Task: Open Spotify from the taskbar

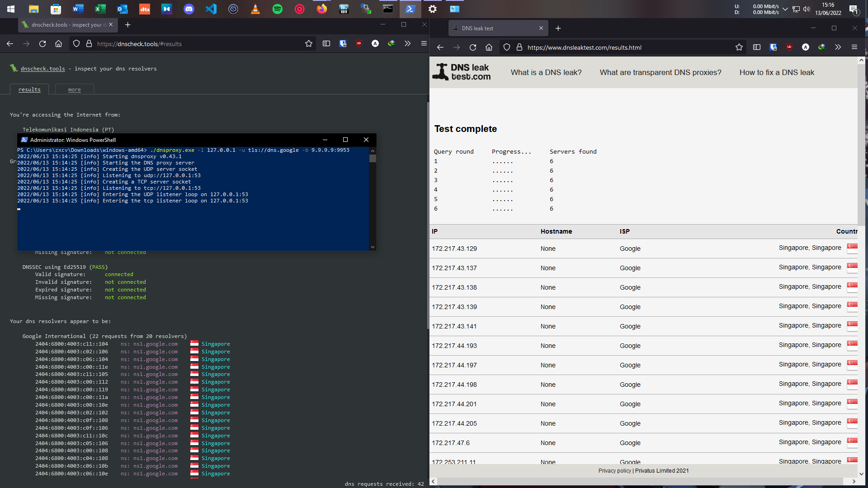Action: click(277, 9)
